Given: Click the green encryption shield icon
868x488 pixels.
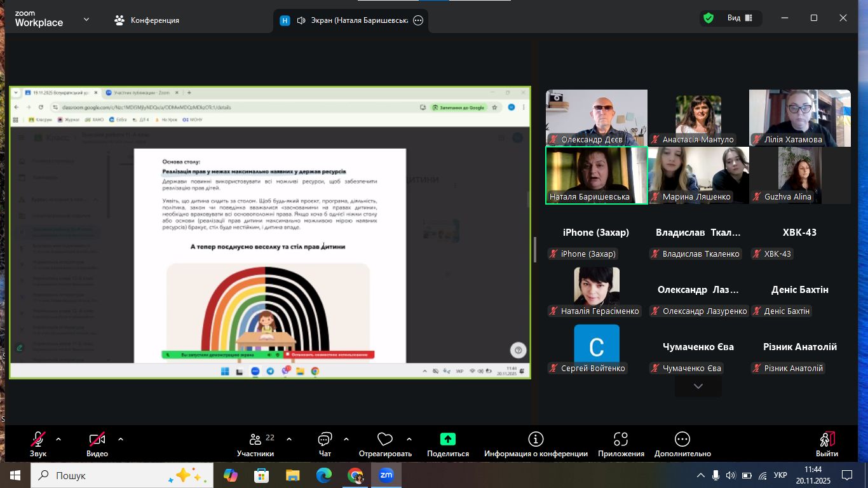Looking at the screenshot, I should pos(708,18).
